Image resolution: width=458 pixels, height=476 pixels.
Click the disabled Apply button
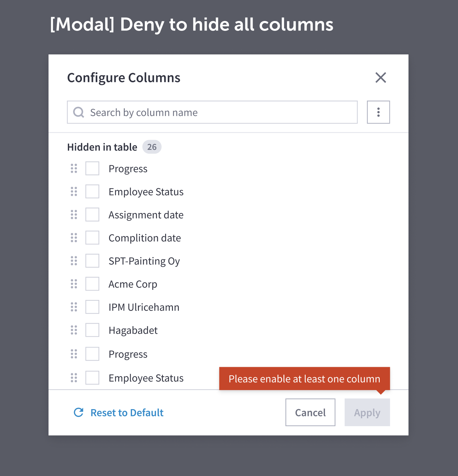tap(367, 412)
